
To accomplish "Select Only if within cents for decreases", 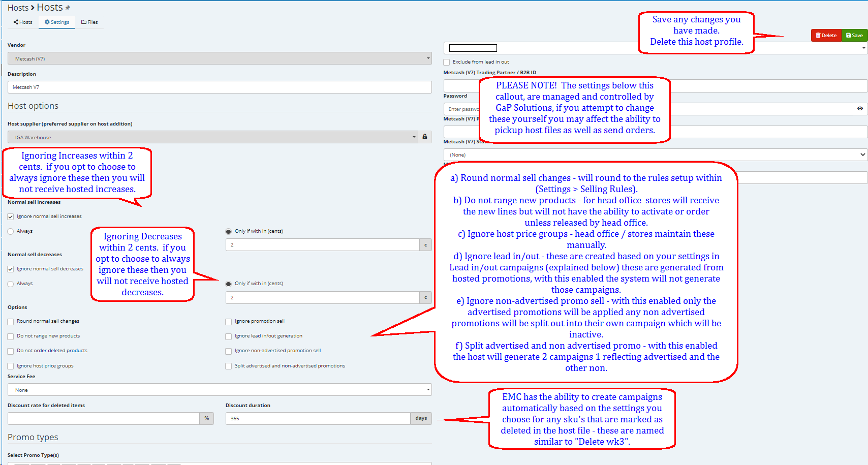I will [228, 284].
